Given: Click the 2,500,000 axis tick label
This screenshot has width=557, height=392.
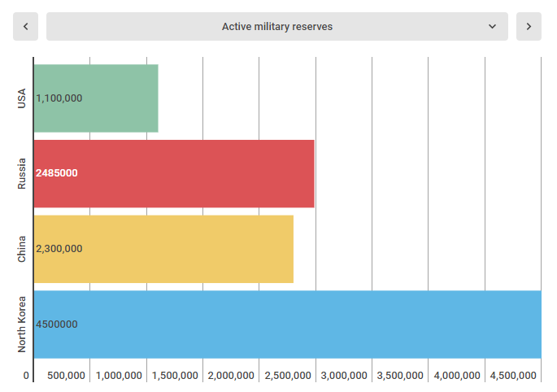Looking at the screenshot, I should tap(288, 375).
